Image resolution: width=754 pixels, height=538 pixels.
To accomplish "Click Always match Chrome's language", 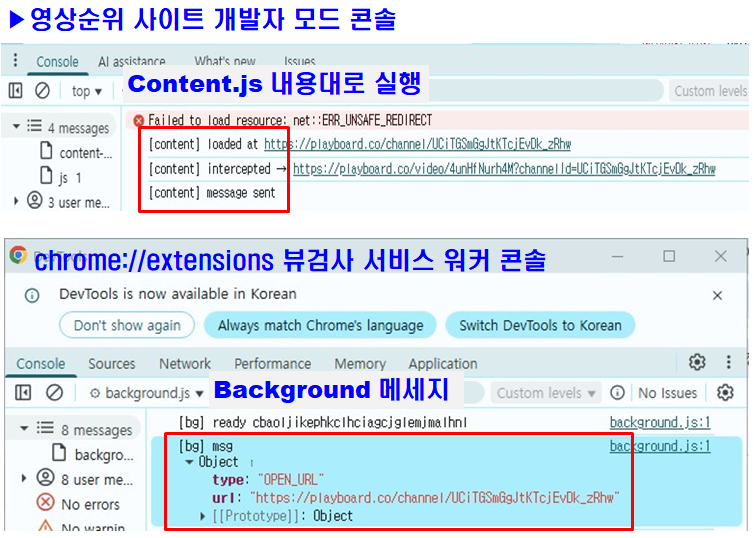I will pos(320,325).
